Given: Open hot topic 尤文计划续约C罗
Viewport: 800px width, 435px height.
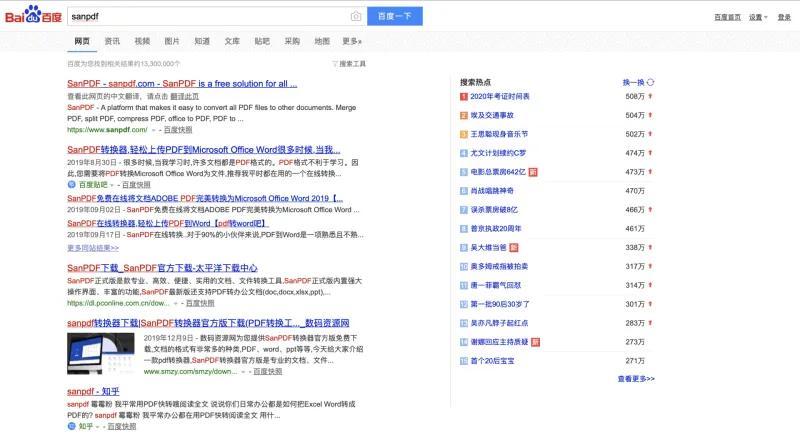Looking at the screenshot, I should click(498, 153).
